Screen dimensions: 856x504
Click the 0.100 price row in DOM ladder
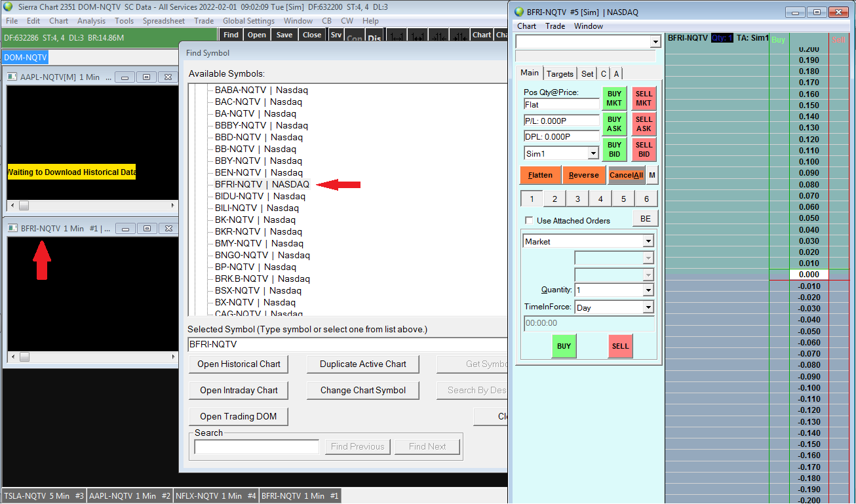coord(809,162)
